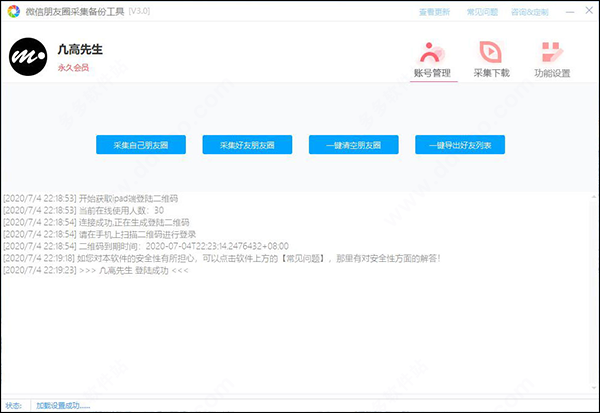Click the 一键导出好友列表 button

[460, 145]
